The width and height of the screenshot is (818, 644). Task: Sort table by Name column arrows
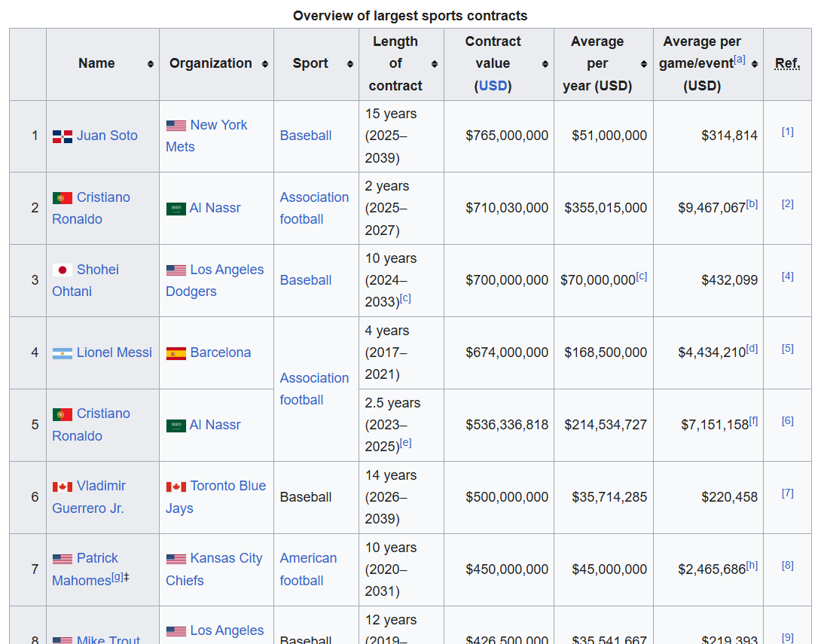coord(150,64)
